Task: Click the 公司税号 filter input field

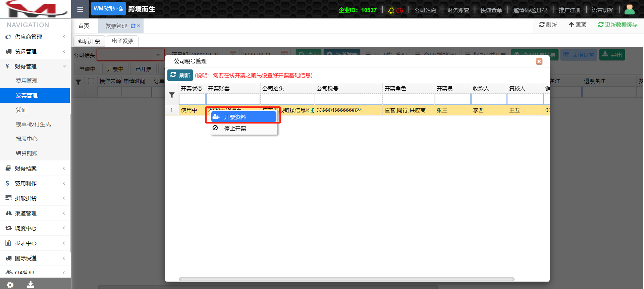Action: coord(348,99)
